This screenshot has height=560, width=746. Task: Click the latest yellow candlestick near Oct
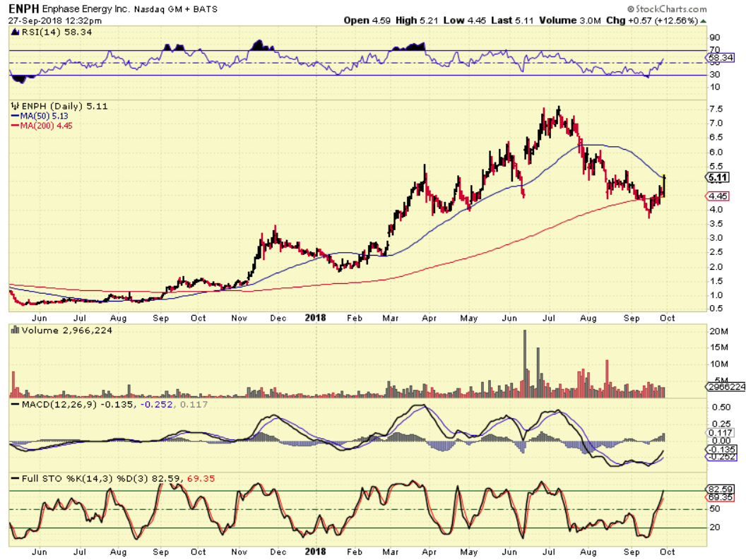(x=663, y=186)
